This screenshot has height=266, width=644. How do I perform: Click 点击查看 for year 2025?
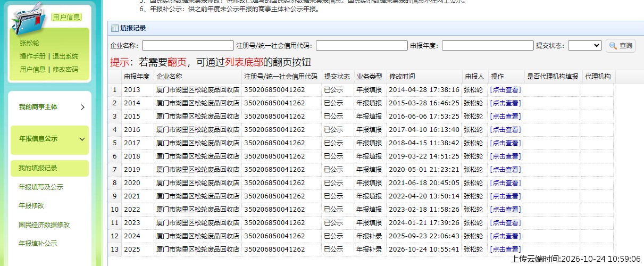tap(505, 250)
